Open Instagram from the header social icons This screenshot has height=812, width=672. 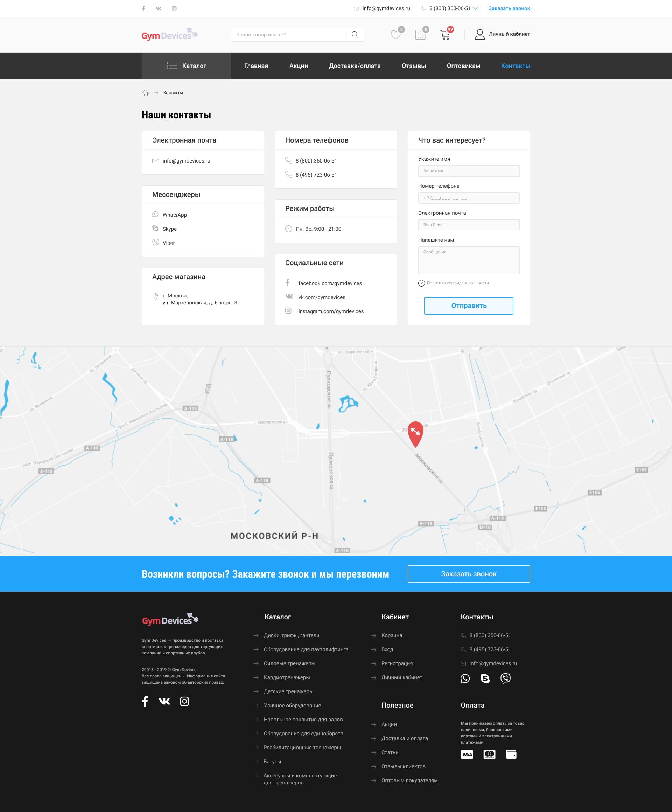click(174, 8)
